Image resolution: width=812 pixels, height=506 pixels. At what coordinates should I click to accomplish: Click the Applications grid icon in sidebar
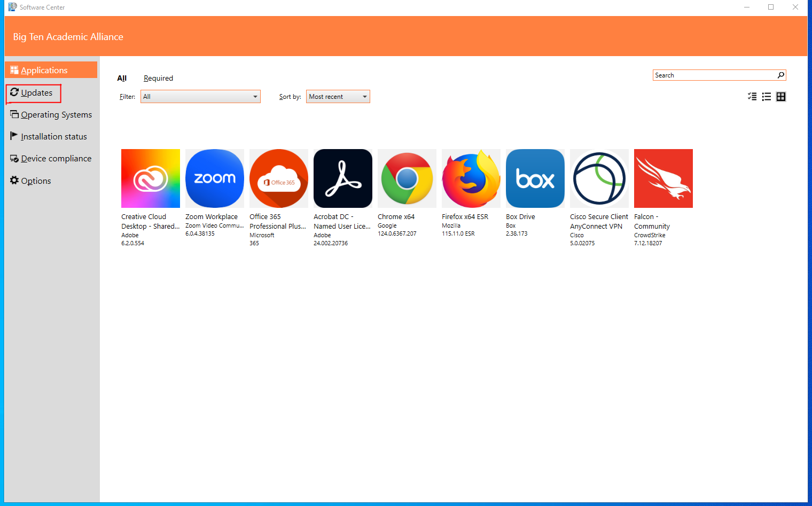click(14, 70)
